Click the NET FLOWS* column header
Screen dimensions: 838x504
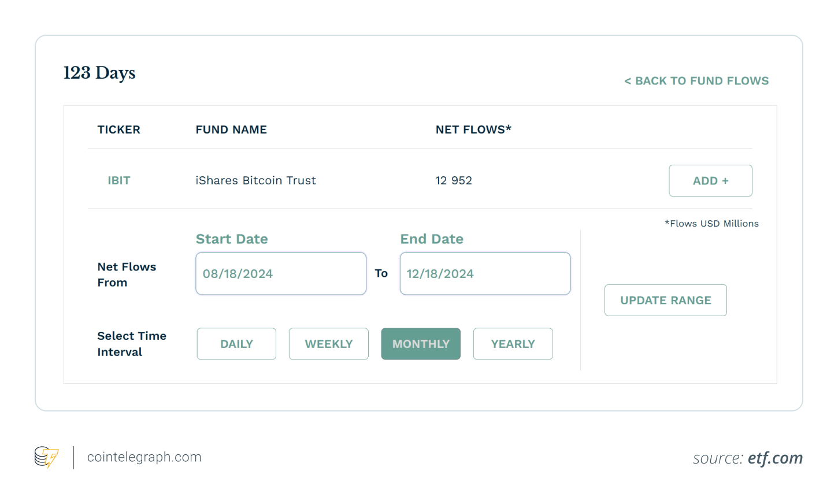(473, 129)
